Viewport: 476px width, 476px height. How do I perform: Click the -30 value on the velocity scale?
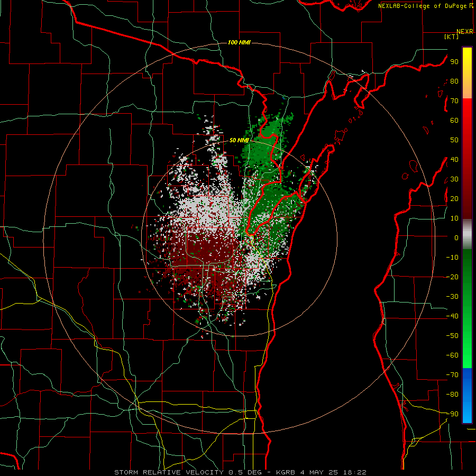coord(452,297)
